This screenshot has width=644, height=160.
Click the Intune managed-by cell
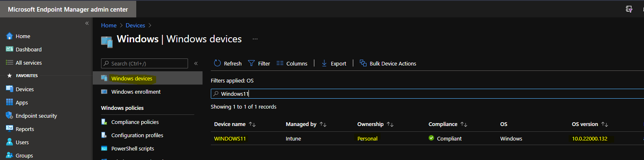click(294, 138)
